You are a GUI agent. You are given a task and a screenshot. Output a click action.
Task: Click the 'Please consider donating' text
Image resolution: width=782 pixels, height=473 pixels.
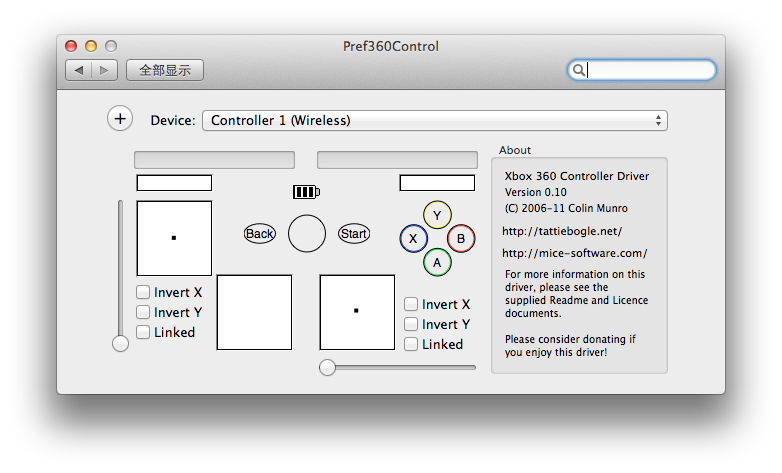[570, 345]
